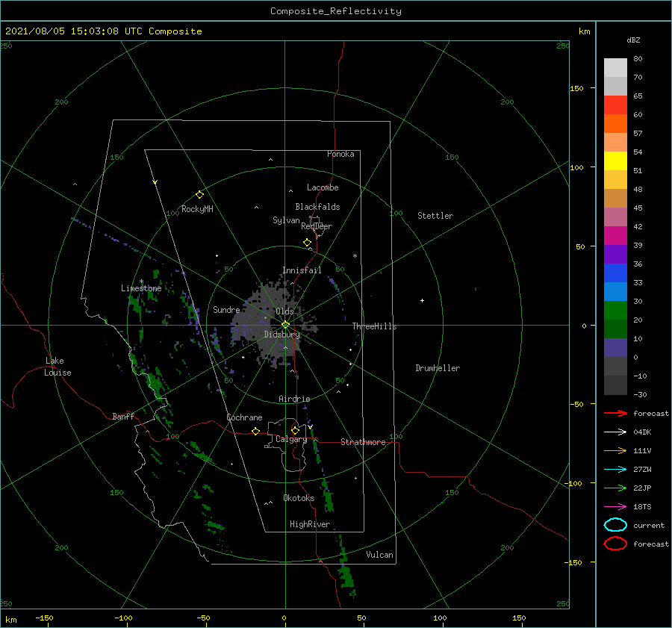672x628 pixels.
Task: Click the cyan 'current' ellipse icon
Action: 615,525
